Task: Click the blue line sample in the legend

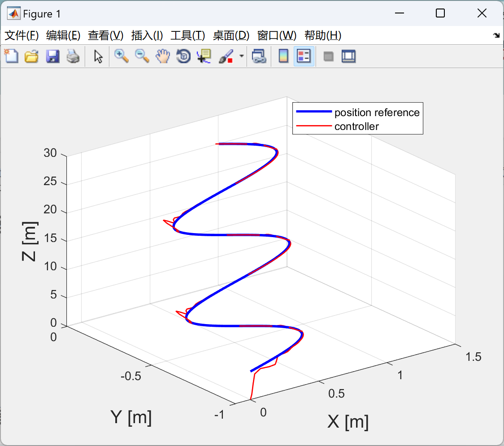Action: point(314,112)
